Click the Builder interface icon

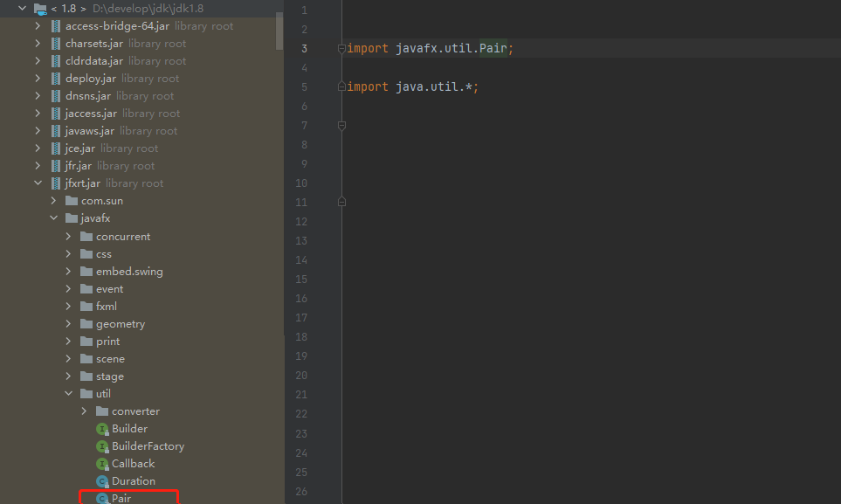pos(102,429)
